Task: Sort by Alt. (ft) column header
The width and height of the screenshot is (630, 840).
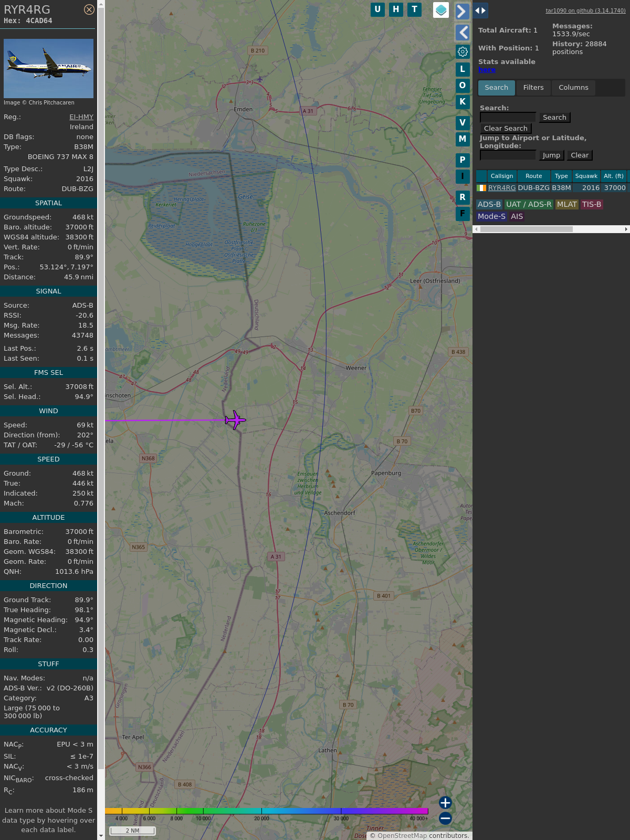Action: [x=614, y=176]
